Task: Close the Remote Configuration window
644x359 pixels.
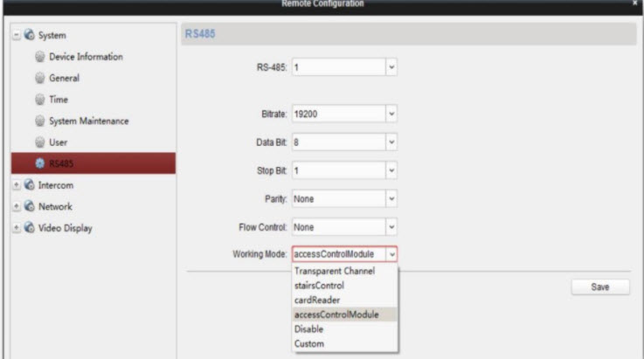Action: 635,5
